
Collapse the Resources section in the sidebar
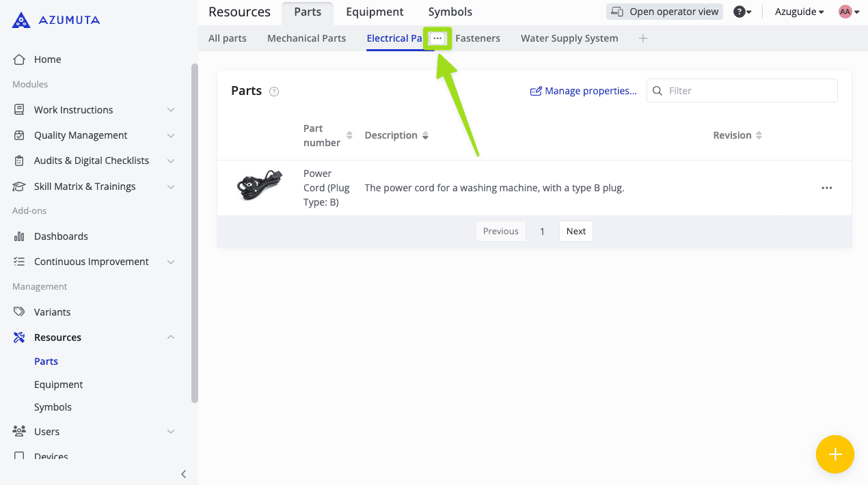pos(170,337)
